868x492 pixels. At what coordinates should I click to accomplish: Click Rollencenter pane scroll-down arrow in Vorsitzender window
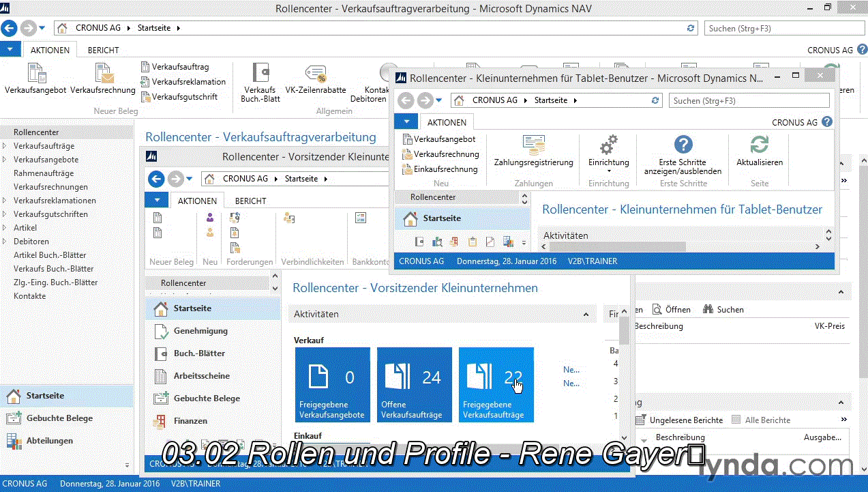pos(275,289)
